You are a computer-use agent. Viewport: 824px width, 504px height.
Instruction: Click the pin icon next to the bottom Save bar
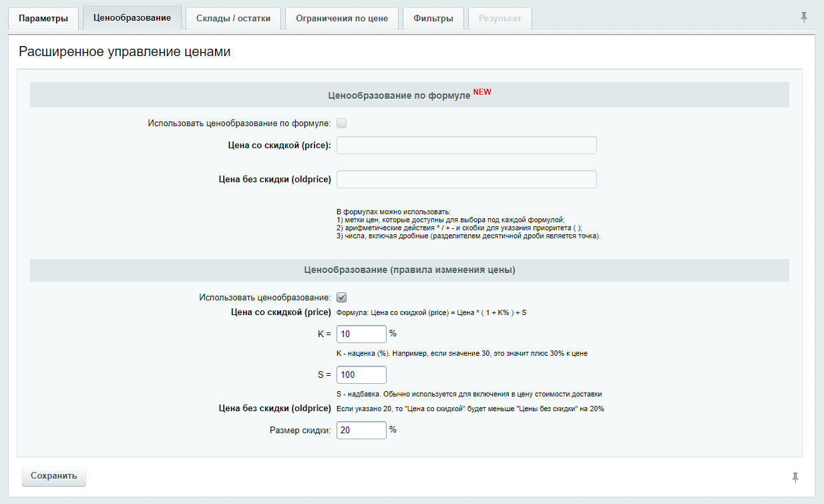(x=795, y=477)
